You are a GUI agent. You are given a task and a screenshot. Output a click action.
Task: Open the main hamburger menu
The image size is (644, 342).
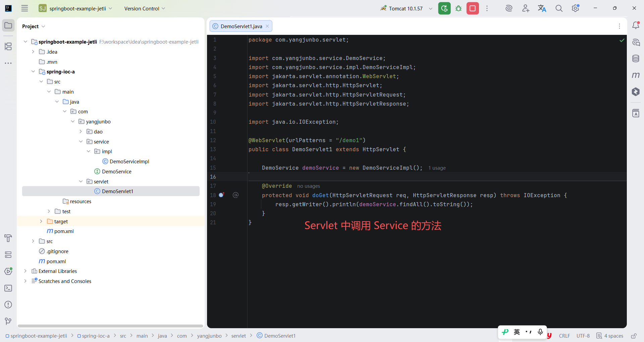[24, 8]
